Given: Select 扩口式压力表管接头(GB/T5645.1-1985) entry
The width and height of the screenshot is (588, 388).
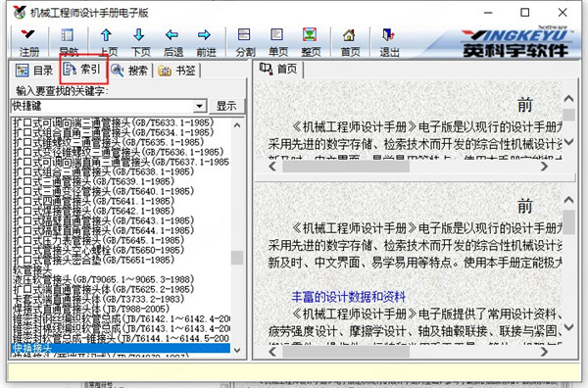Looking at the screenshot, I should (x=99, y=240).
